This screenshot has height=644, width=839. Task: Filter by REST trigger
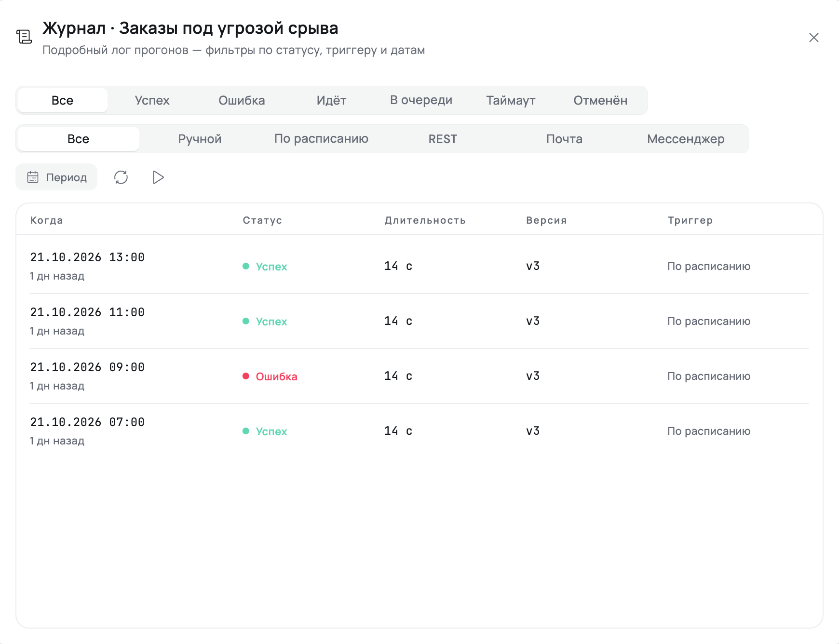point(443,139)
